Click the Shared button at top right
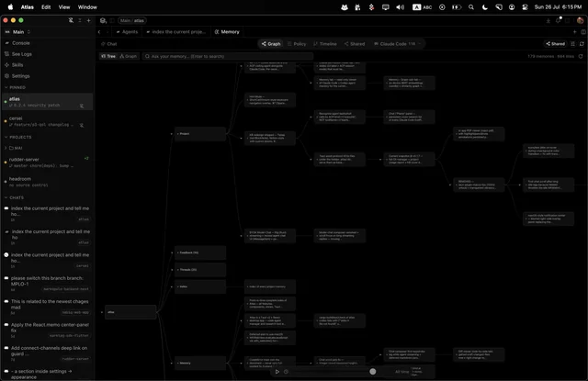 [x=555, y=44]
